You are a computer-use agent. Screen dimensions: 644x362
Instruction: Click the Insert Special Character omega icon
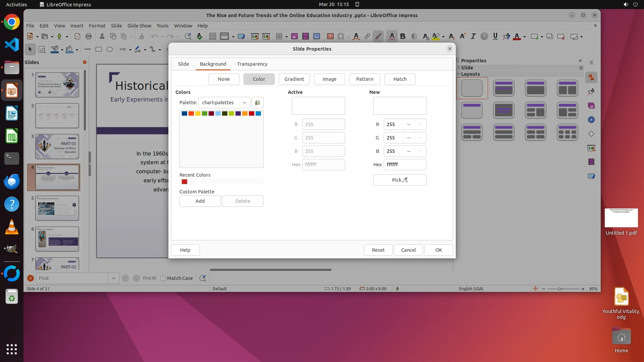pyautogui.click(x=340, y=37)
